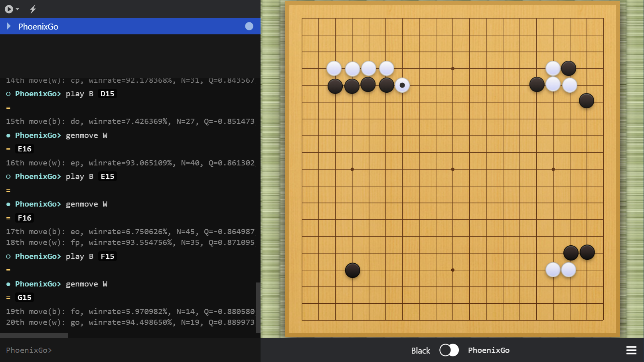Click the E16 response coordinate

click(x=24, y=149)
